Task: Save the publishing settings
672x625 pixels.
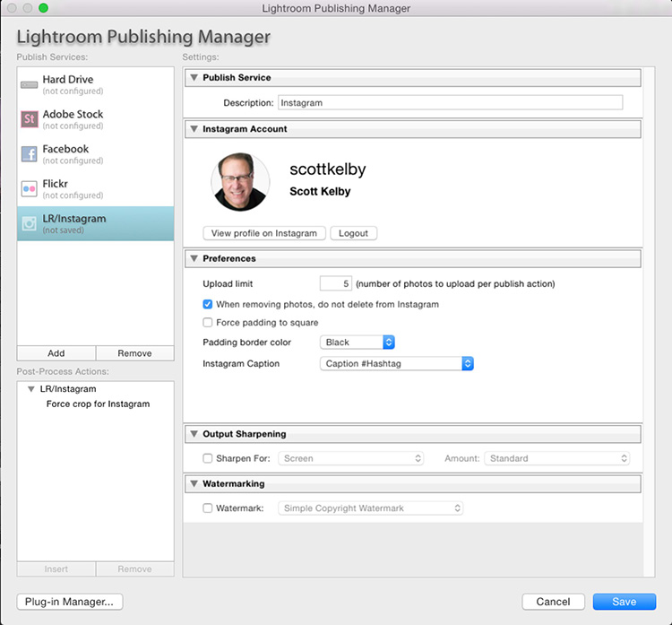Action: (x=625, y=602)
